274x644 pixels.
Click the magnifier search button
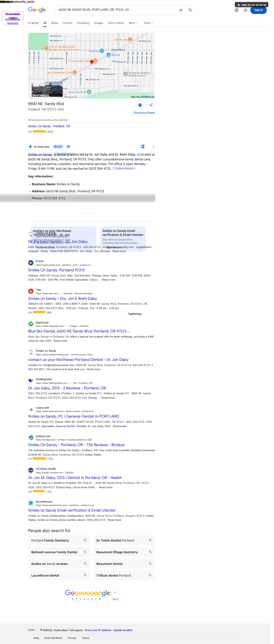(x=190, y=10)
